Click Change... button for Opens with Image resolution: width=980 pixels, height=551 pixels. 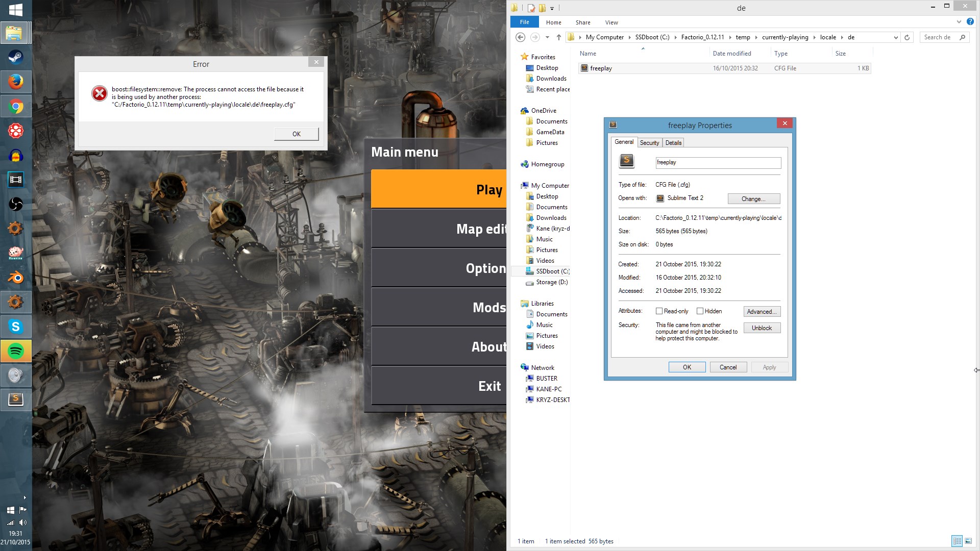click(753, 199)
